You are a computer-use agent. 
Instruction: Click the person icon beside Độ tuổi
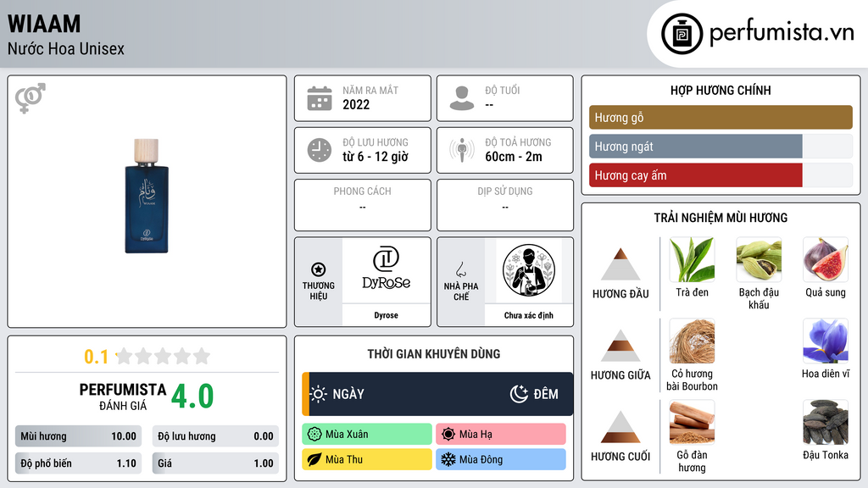[462, 98]
